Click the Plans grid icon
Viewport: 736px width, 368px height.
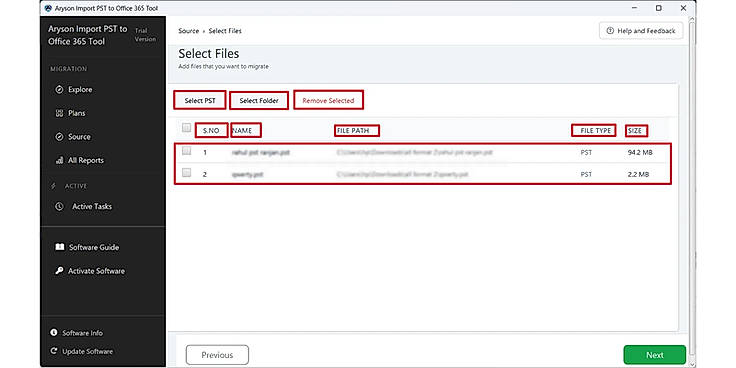59,113
